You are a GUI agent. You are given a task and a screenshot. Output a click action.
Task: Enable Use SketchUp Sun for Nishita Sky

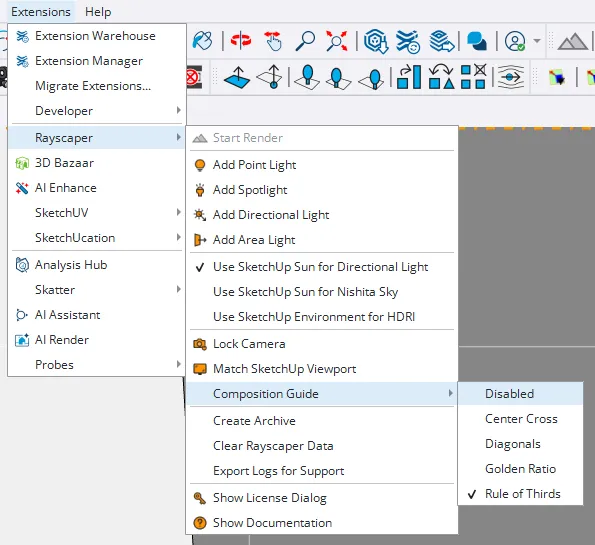tap(322, 292)
